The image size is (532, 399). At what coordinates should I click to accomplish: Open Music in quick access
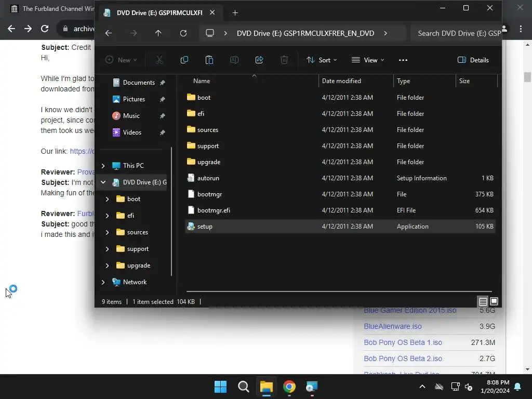(131, 116)
